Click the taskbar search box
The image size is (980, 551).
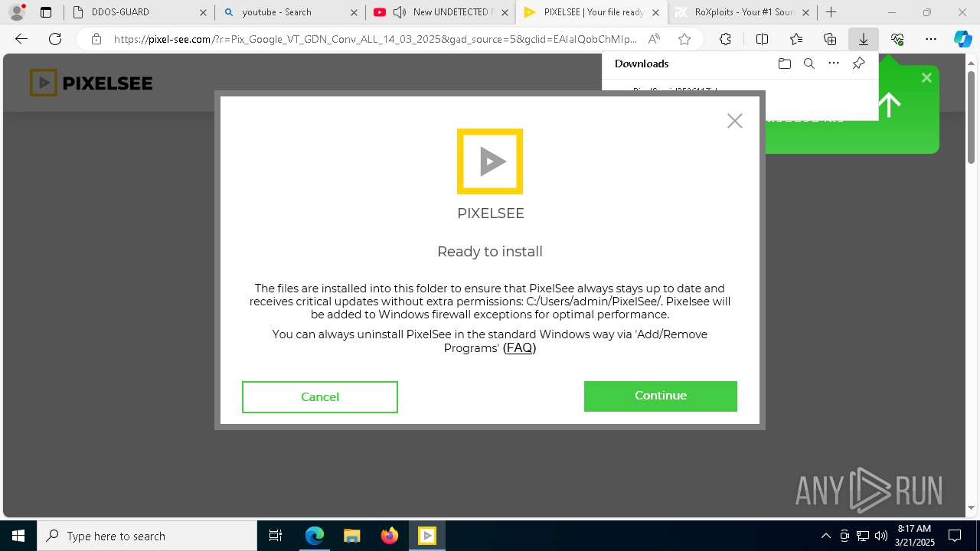coord(147,536)
